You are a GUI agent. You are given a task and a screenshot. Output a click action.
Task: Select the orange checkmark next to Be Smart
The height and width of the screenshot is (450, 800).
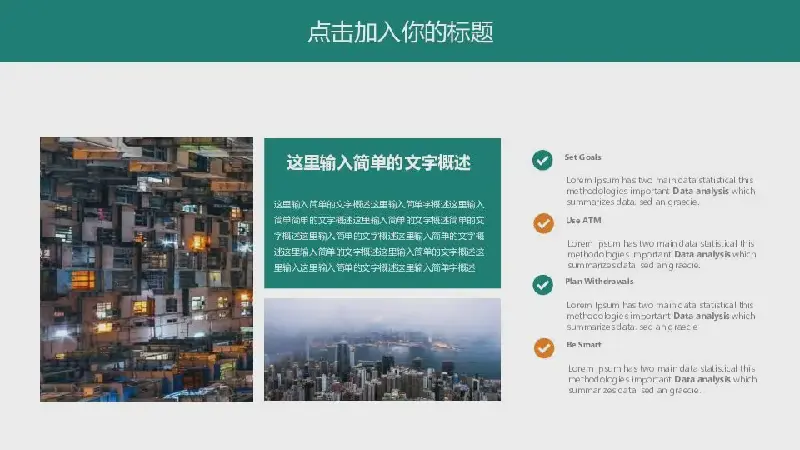click(x=543, y=347)
